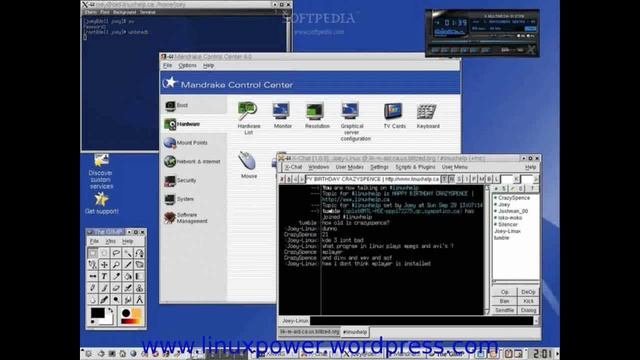Select user CrazySpence in X-Chat user list
640x360 pixels.
click(513, 198)
